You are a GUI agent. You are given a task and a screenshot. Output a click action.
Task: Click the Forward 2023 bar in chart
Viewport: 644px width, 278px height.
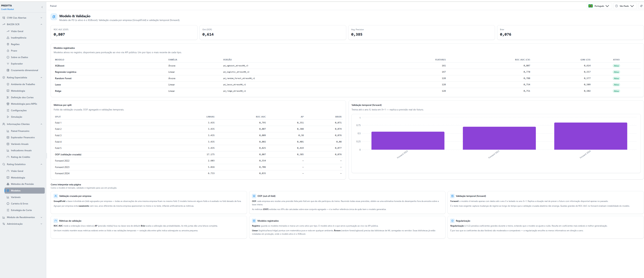[499, 138]
